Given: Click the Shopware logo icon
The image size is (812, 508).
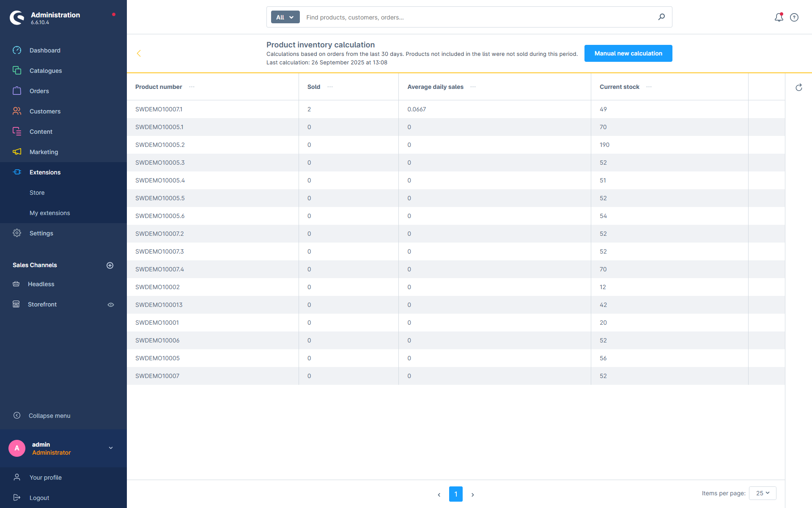Looking at the screenshot, I should click(17, 18).
